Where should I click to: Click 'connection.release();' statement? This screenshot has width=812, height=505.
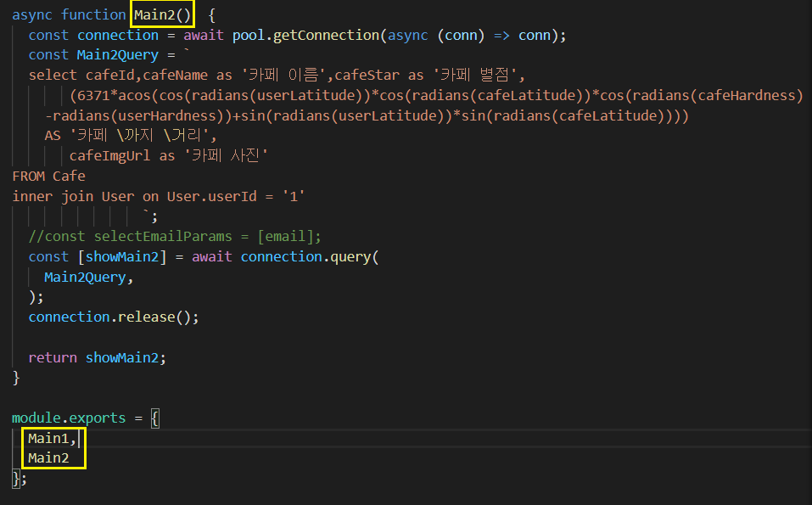(114, 317)
